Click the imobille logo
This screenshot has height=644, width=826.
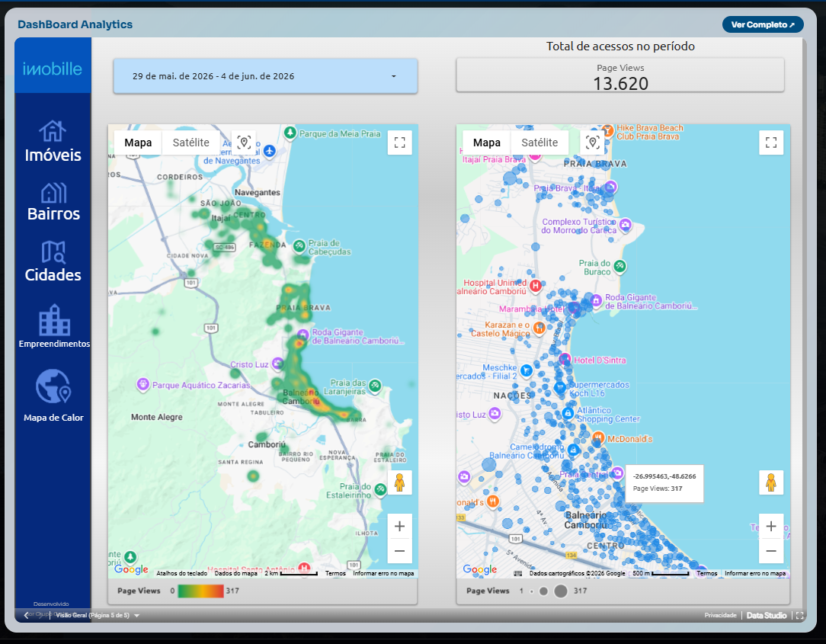tap(52, 69)
